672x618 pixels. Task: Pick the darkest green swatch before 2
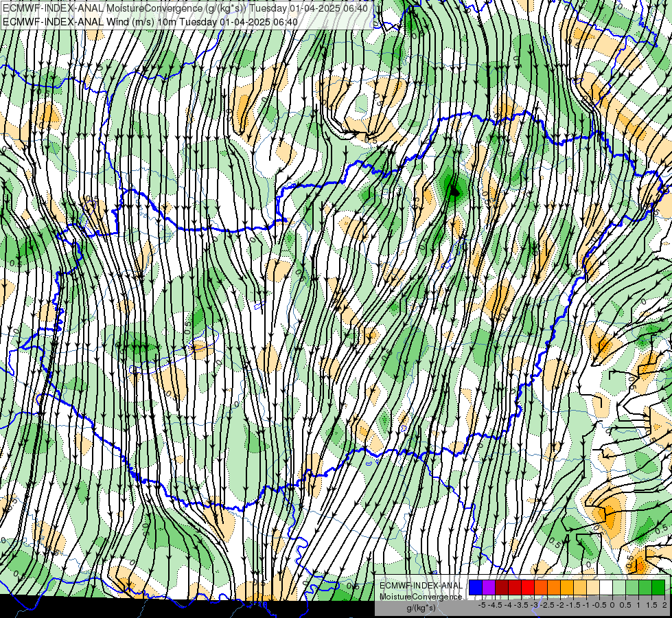coord(658,588)
